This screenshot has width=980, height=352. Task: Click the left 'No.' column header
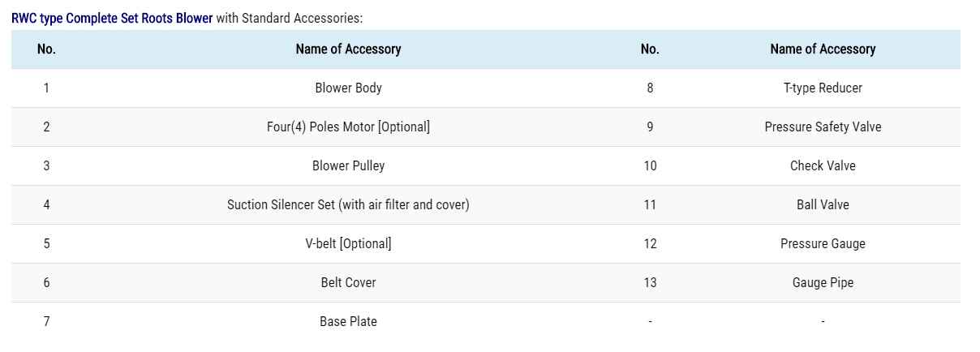click(x=46, y=49)
